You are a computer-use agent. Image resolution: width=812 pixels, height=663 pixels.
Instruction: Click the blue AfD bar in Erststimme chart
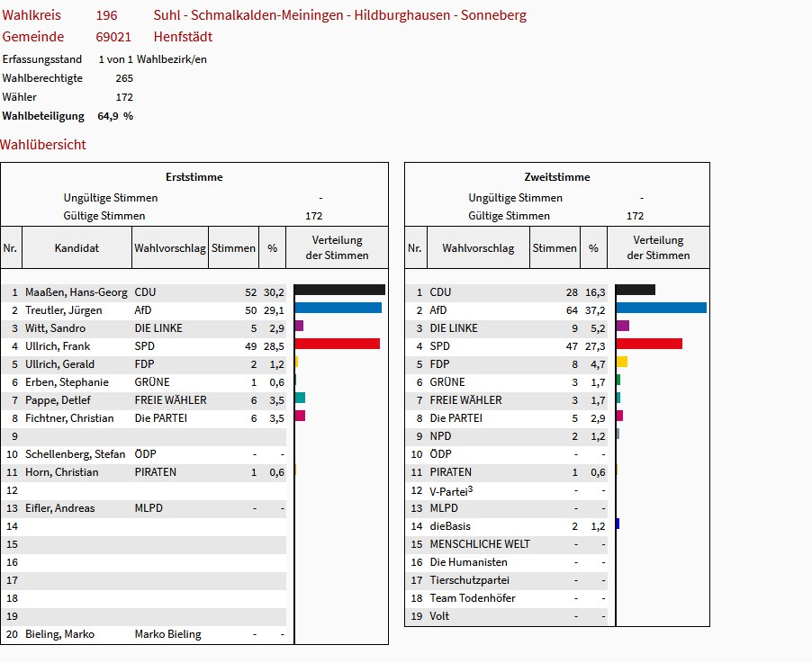click(x=338, y=308)
